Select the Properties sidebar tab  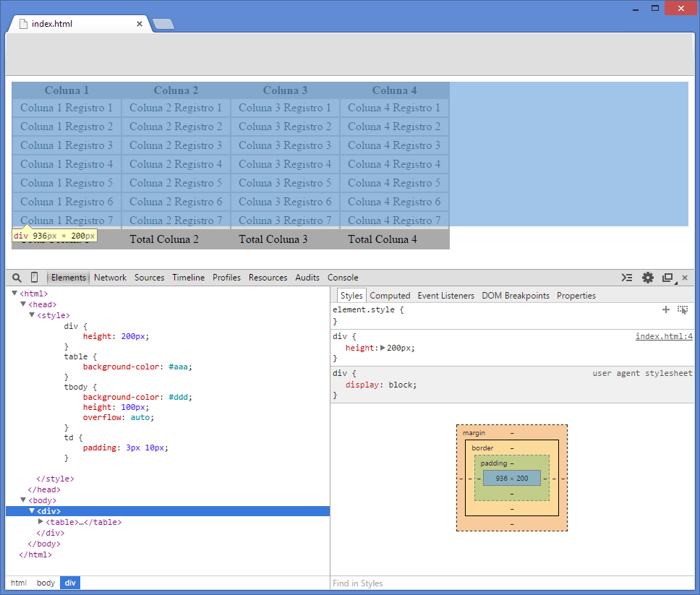coord(576,296)
